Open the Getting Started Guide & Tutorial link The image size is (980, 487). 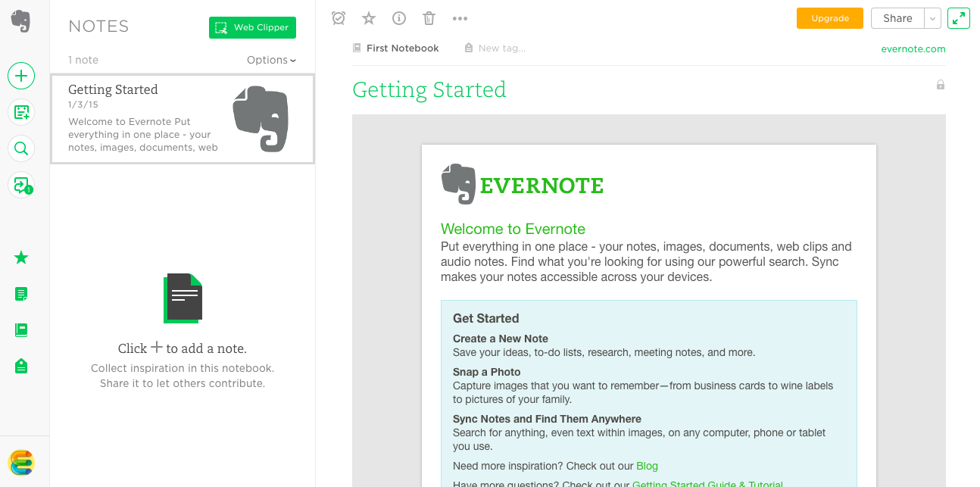pyautogui.click(x=707, y=484)
